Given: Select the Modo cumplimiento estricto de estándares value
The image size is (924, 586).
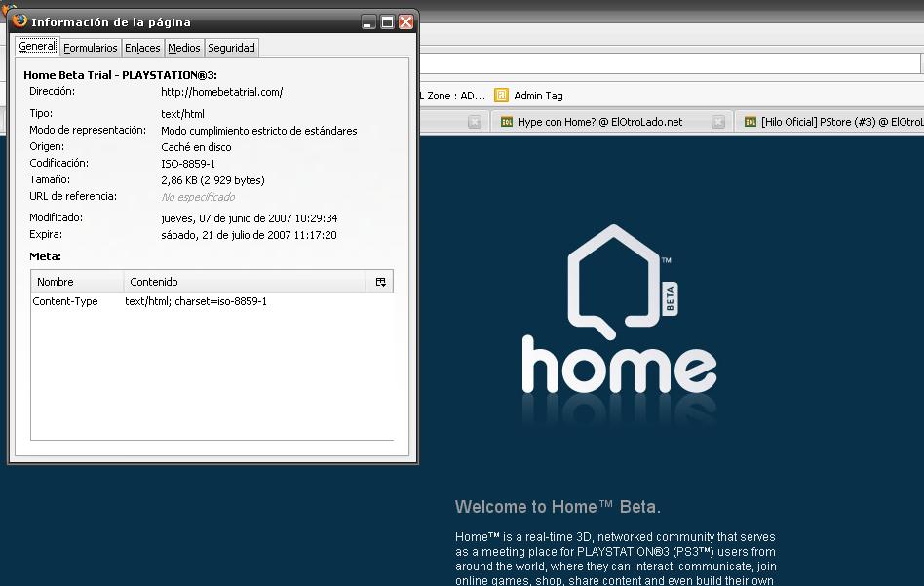Looking at the screenshot, I should pos(258,131).
